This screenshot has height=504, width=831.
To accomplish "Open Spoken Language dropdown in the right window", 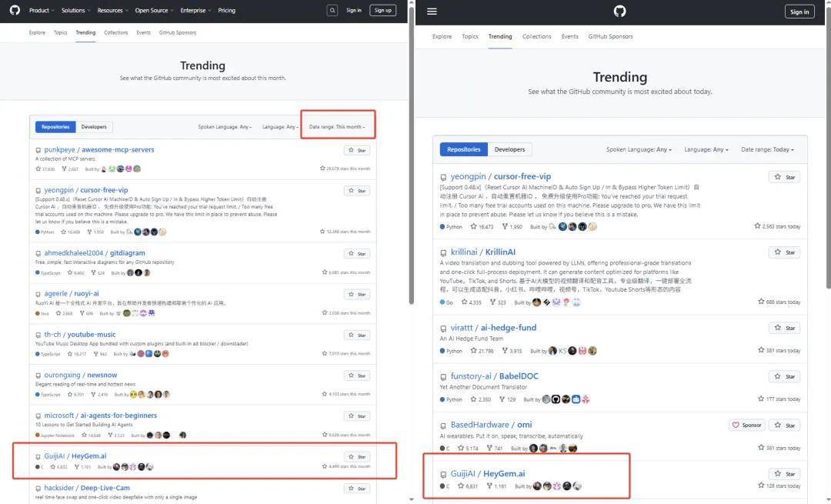I will click(x=639, y=150).
